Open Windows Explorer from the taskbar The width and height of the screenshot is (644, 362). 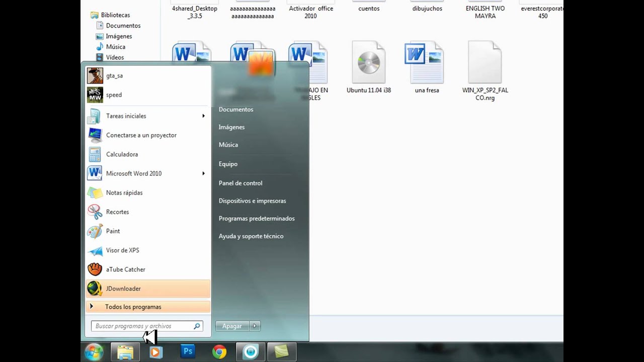click(125, 352)
